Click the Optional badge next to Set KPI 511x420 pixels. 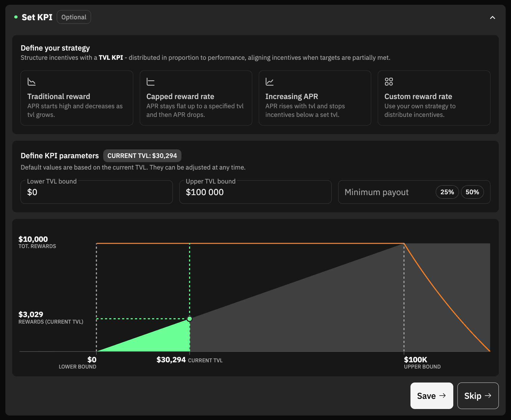click(74, 17)
